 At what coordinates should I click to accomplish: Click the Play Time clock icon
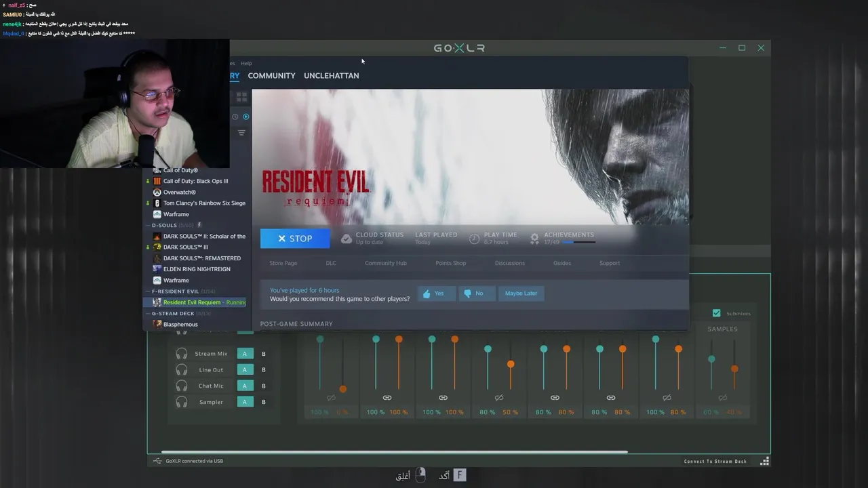475,239
